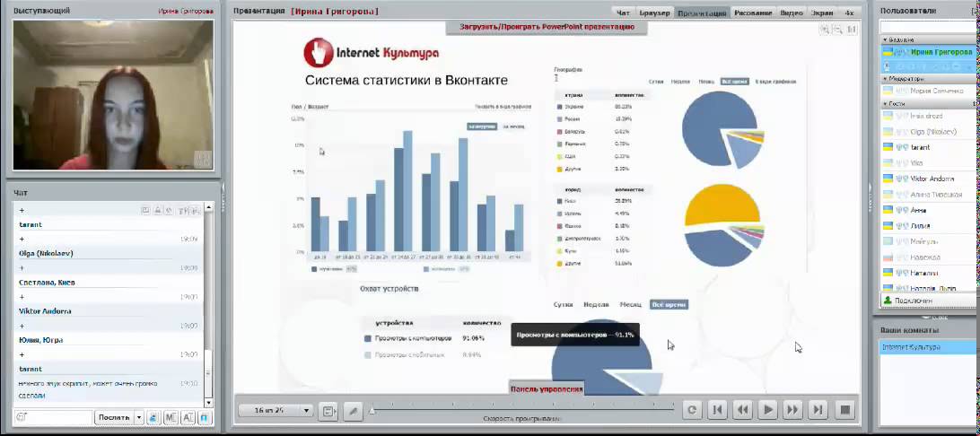Click Юлия, Югра name in chat

[40, 340]
